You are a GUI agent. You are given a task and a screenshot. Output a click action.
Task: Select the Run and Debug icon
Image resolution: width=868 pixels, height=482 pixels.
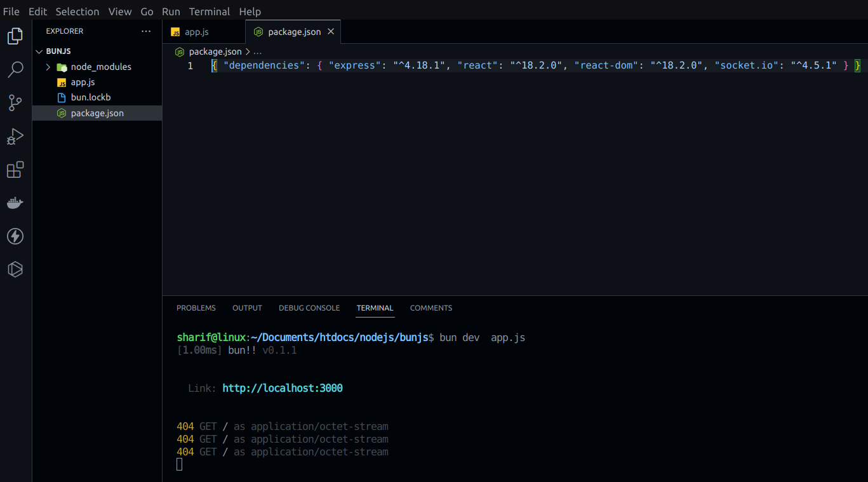pos(15,136)
